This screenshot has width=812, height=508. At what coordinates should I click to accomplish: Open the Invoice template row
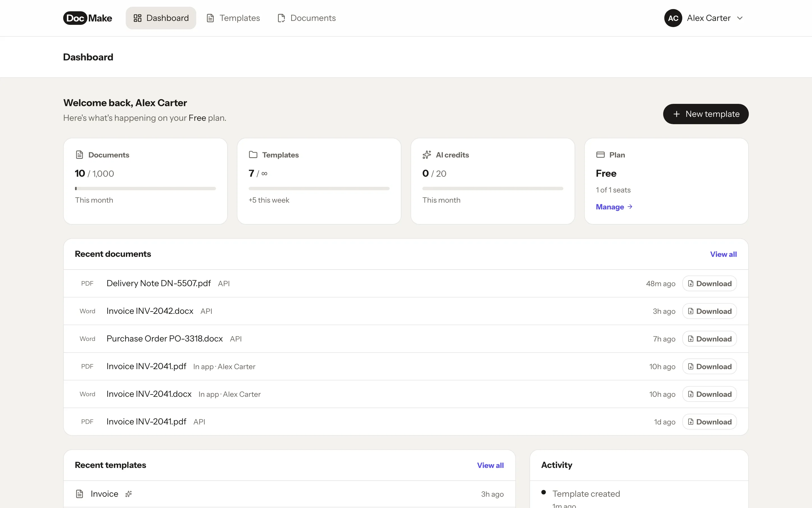pyautogui.click(x=289, y=494)
